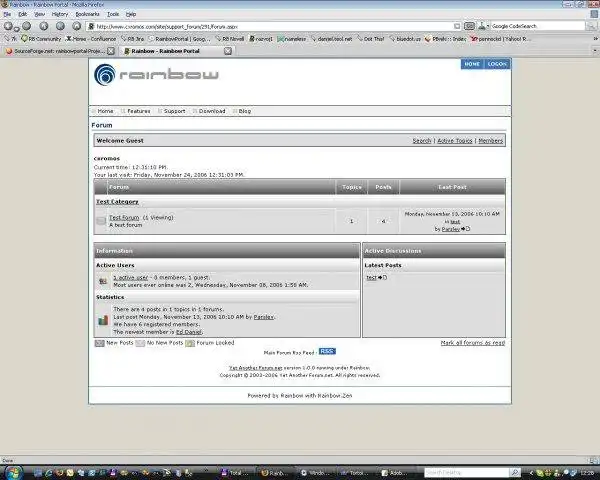Open the Test Category link
The width and height of the screenshot is (600, 480).
click(x=117, y=202)
